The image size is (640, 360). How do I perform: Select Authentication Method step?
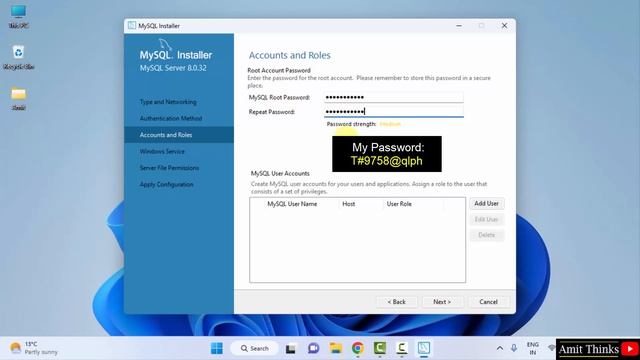click(x=171, y=118)
